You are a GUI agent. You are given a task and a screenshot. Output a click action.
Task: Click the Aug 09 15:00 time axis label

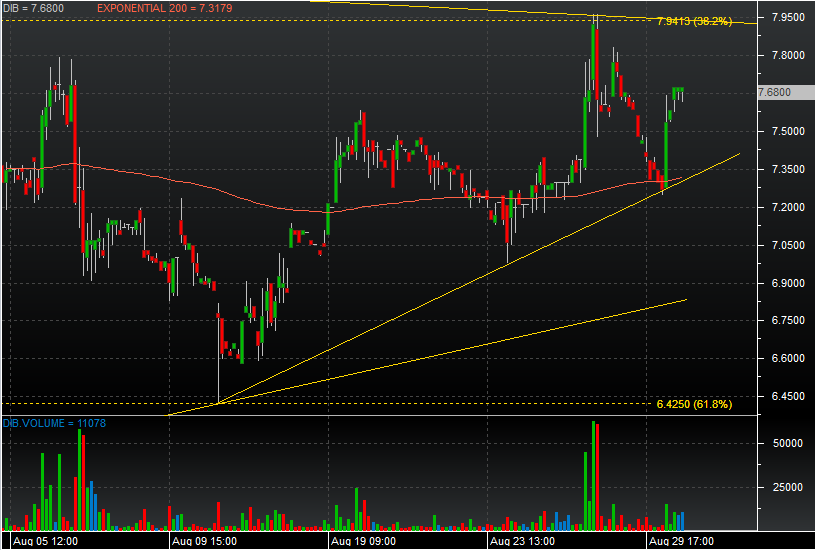[203, 540]
